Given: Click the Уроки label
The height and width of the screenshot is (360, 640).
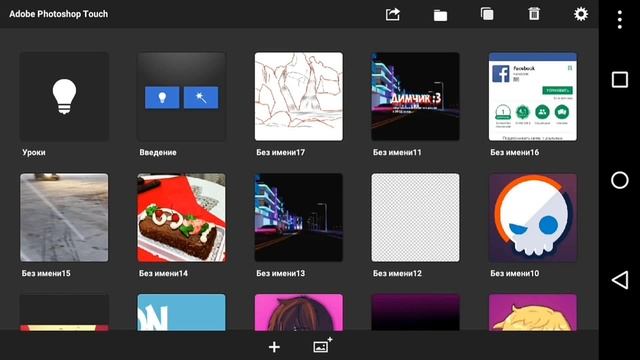Looking at the screenshot, I should coord(34,153).
